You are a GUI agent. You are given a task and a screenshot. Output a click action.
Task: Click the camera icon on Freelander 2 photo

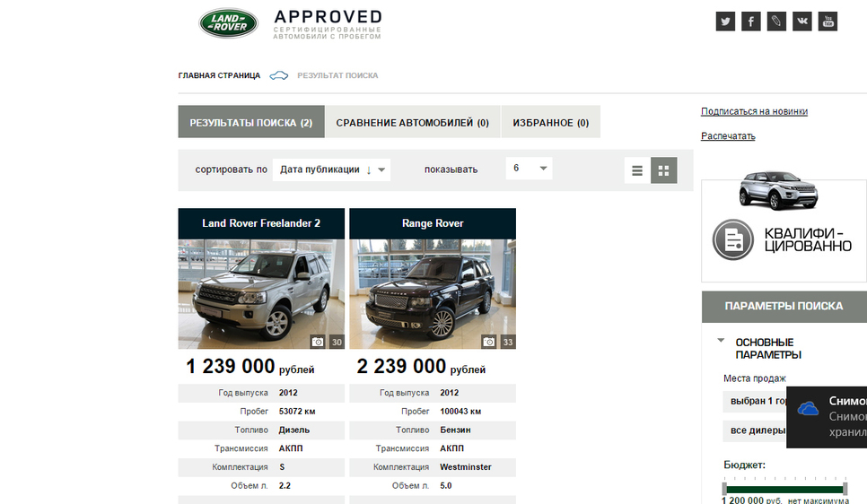tap(318, 342)
